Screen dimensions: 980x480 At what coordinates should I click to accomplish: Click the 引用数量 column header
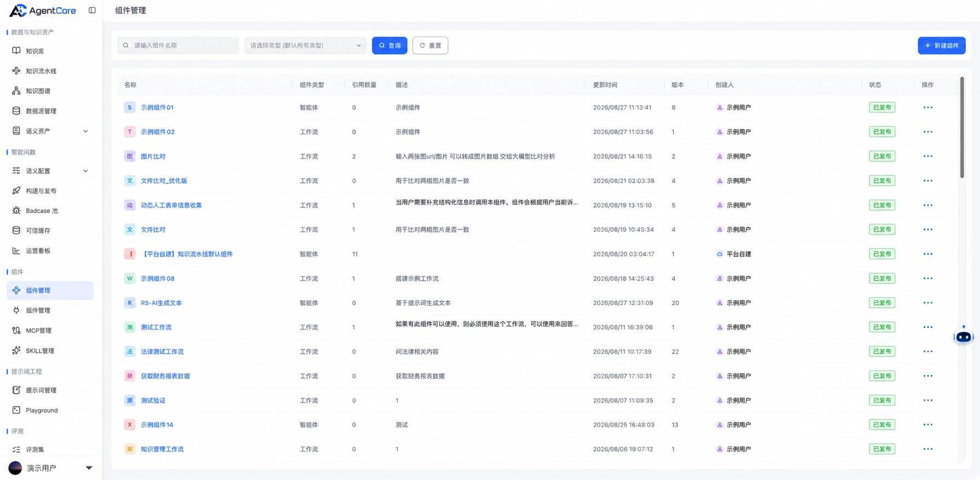(x=364, y=85)
